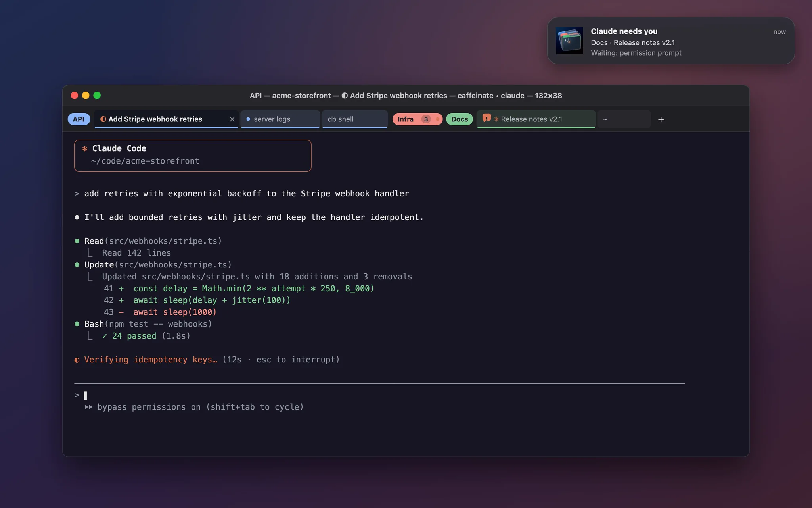Click the fast-forward bypass permissions icon
This screenshot has width=812, height=508.
click(x=88, y=407)
